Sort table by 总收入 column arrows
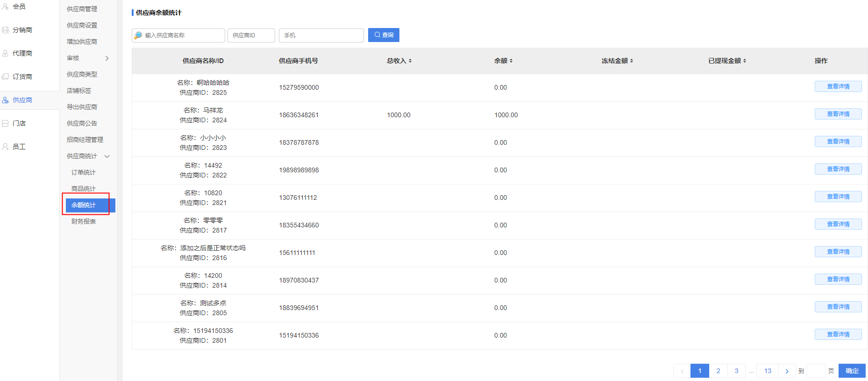This screenshot has height=381, width=868. [410, 61]
